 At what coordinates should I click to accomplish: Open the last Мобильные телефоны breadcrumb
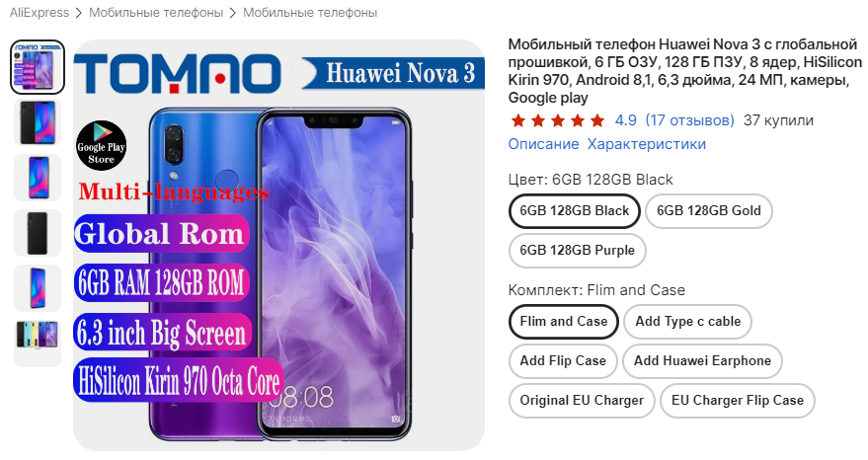[310, 13]
